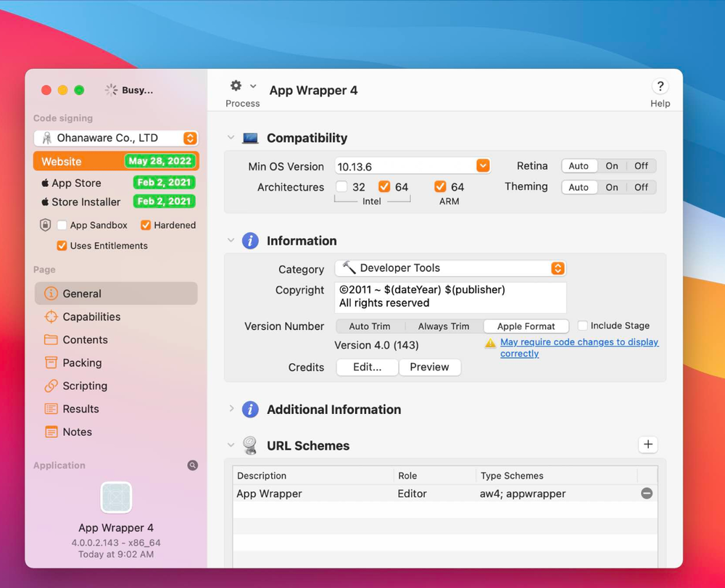Set Theming to Auto

579,187
